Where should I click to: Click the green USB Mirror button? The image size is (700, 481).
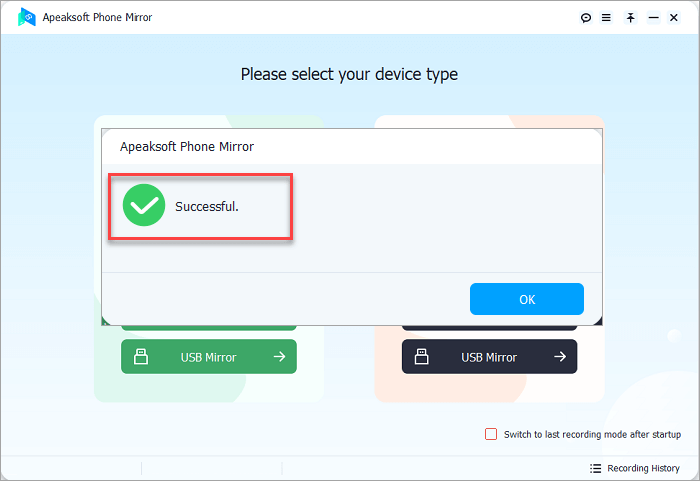point(209,356)
